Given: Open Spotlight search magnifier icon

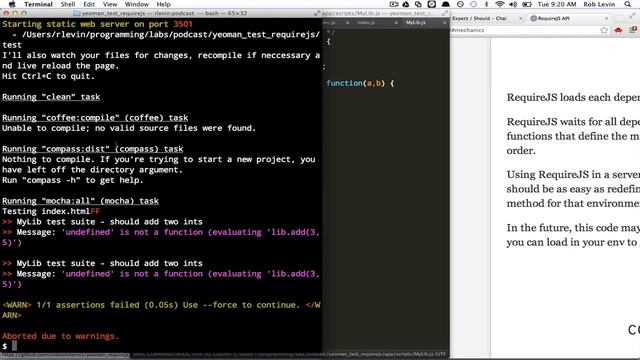Looking at the screenshot, I should (x=627, y=4).
